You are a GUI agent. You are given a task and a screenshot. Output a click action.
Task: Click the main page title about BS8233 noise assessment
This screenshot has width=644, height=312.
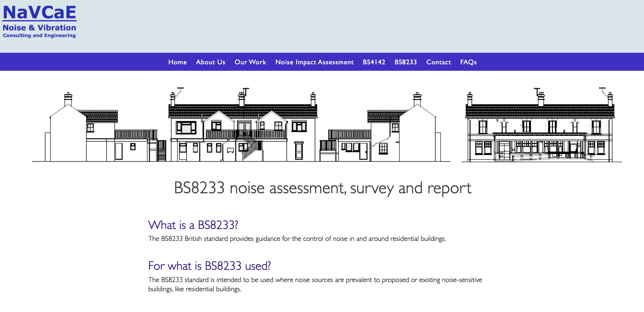(322, 188)
